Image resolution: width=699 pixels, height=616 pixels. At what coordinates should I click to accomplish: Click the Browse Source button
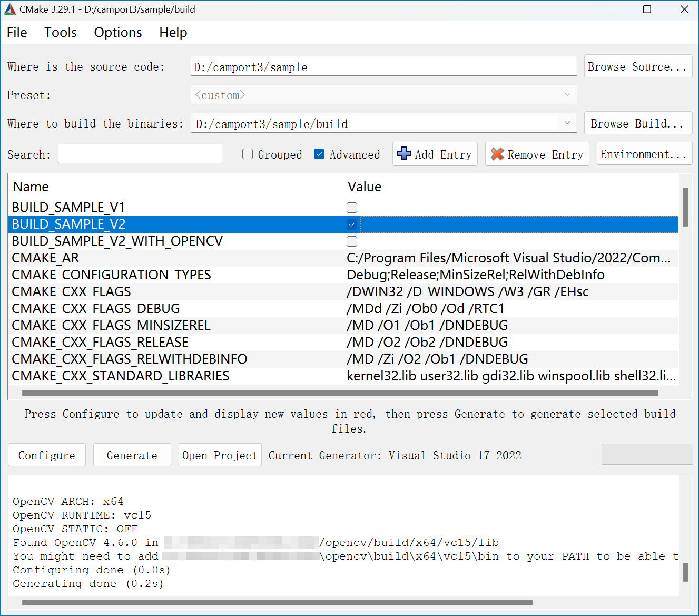pos(638,66)
